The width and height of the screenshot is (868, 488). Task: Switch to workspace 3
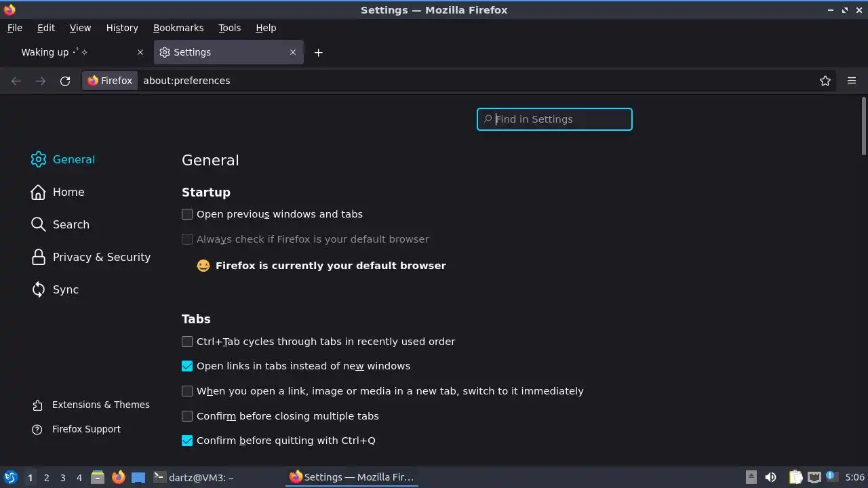[x=62, y=478]
